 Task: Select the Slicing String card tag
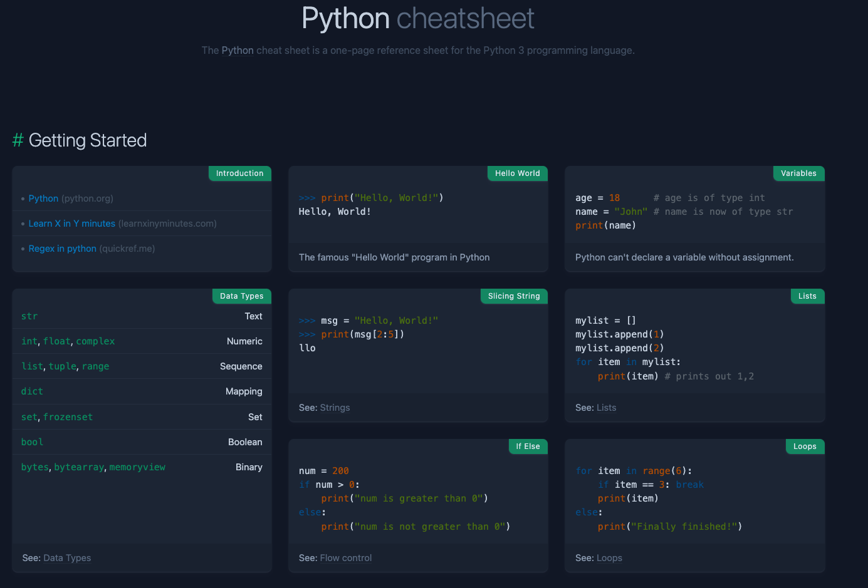(x=514, y=296)
